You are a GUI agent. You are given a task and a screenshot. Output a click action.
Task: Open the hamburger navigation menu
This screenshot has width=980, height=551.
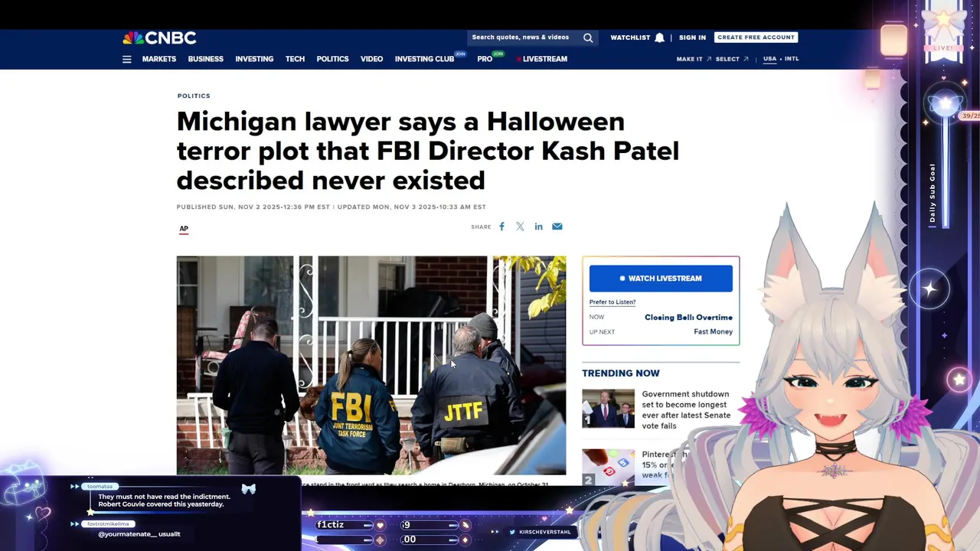tap(126, 59)
